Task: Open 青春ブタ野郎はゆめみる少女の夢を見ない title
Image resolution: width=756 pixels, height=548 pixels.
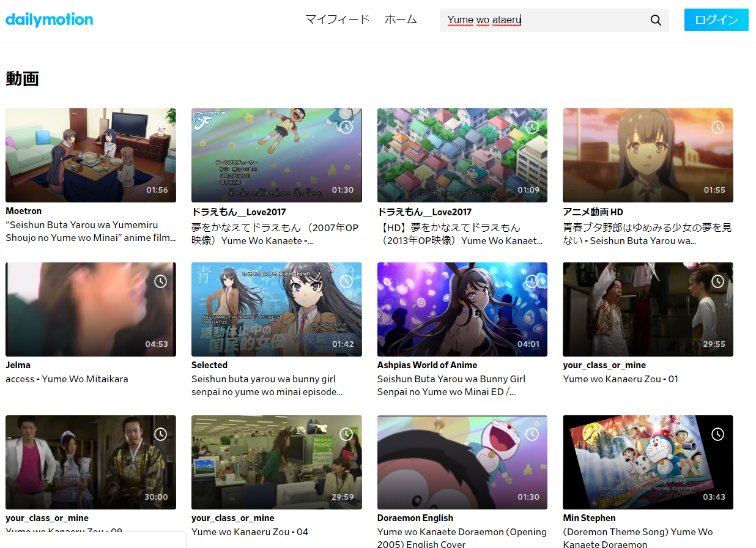Action: (648, 234)
